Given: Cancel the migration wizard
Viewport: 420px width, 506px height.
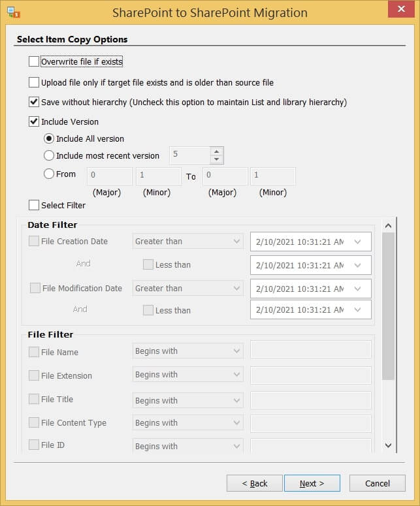Looking at the screenshot, I should pyautogui.click(x=378, y=483).
